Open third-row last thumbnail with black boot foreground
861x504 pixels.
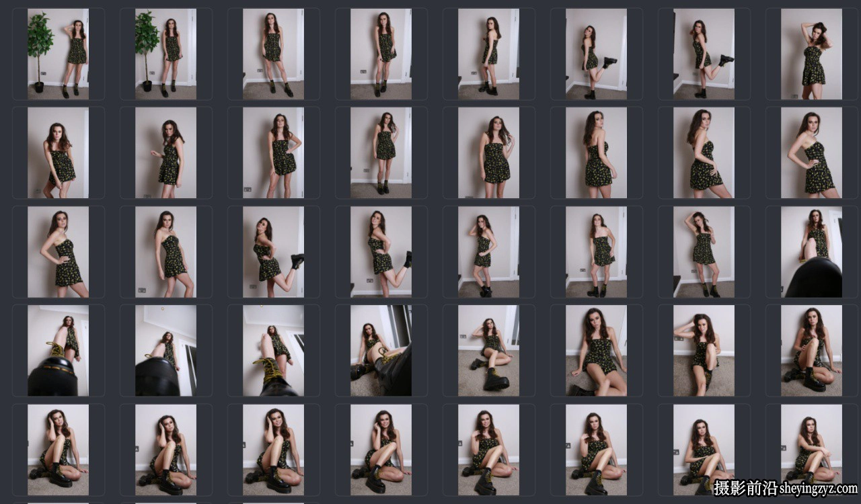(x=811, y=251)
